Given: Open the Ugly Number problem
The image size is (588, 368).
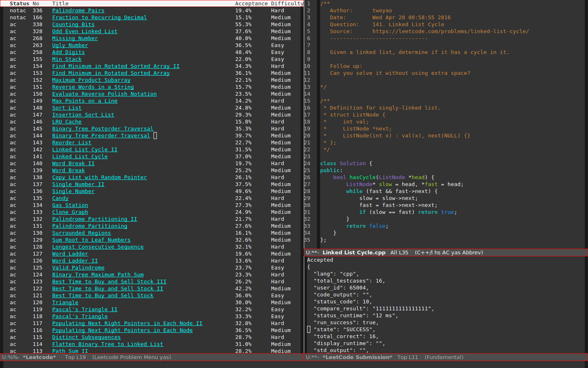Looking at the screenshot, I should (70, 45).
